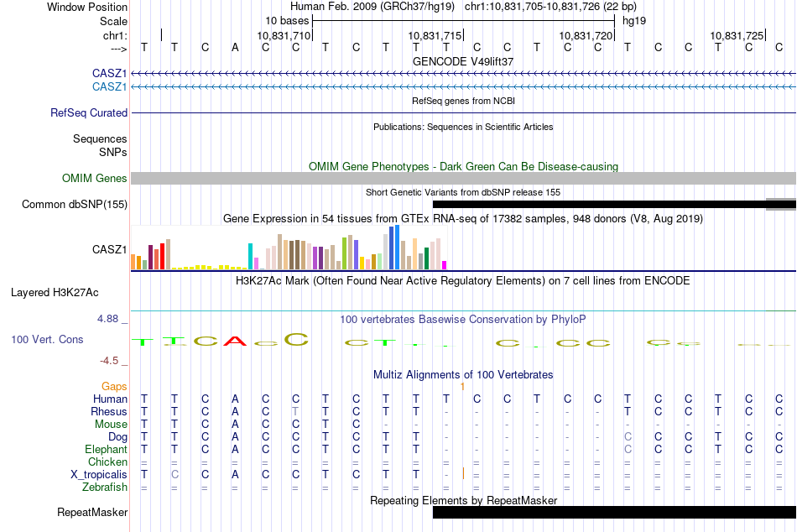Click the orange Gaps label

114,387
